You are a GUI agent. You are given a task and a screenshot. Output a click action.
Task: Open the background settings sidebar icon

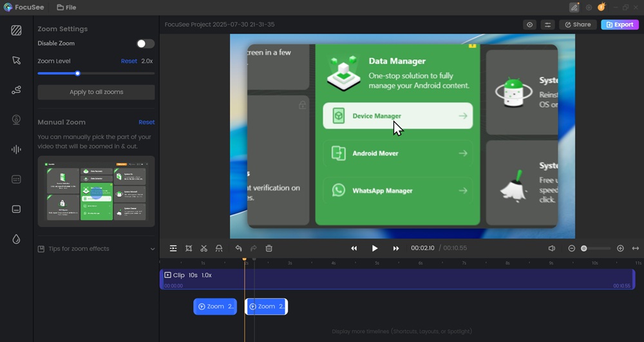pyautogui.click(x=17, y=30)
